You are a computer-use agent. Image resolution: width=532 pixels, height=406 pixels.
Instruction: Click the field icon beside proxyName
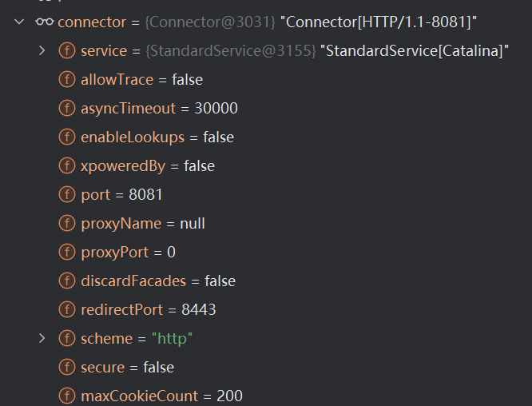tap(67, 224)
